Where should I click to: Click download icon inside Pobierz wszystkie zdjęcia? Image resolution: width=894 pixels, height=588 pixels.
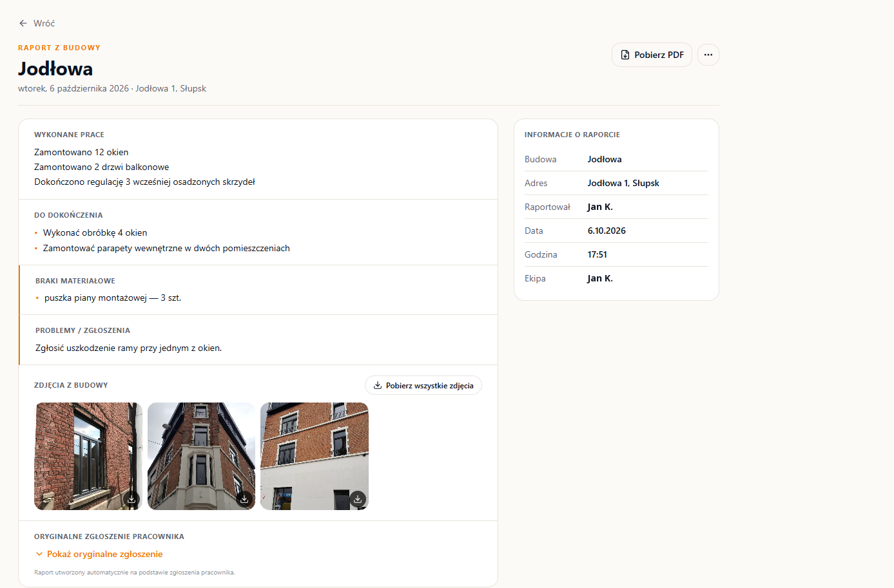[378, 385]
